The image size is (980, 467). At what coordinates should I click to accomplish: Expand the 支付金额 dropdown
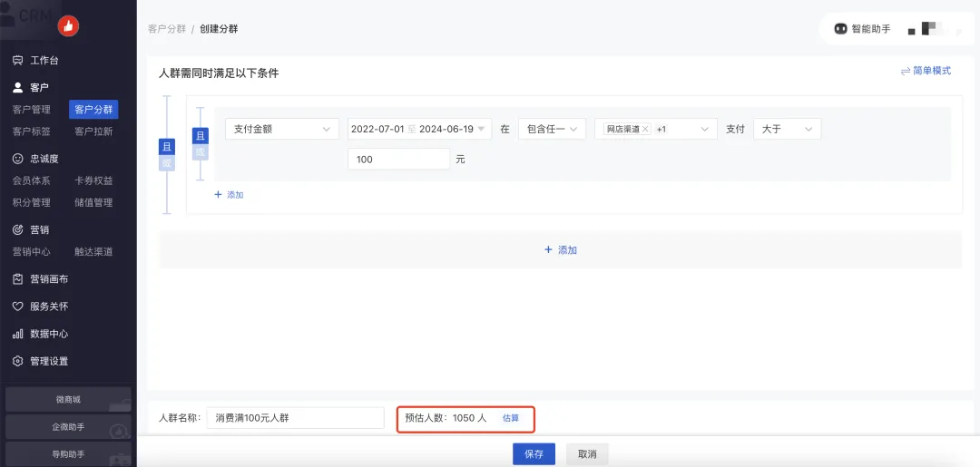click(x=281, y=129)
